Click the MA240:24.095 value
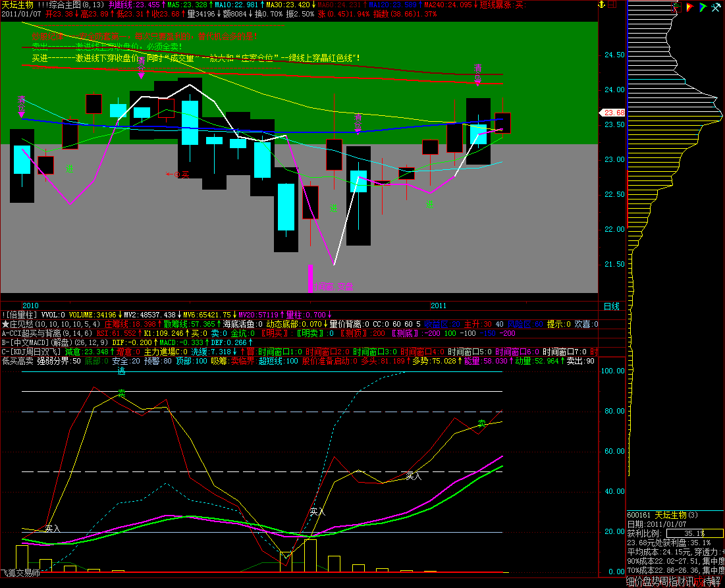Screen dimensions: 725x588 pos(448,5)
